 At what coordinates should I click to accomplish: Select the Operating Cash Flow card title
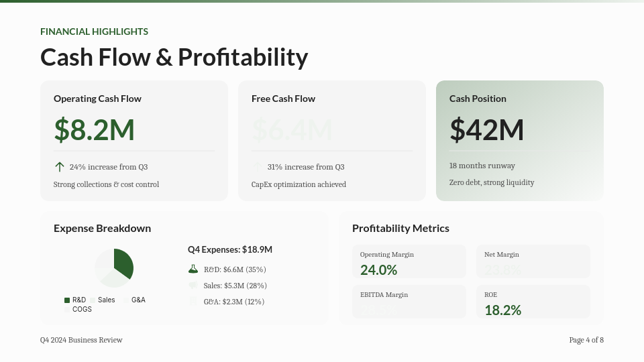[97, 99]
